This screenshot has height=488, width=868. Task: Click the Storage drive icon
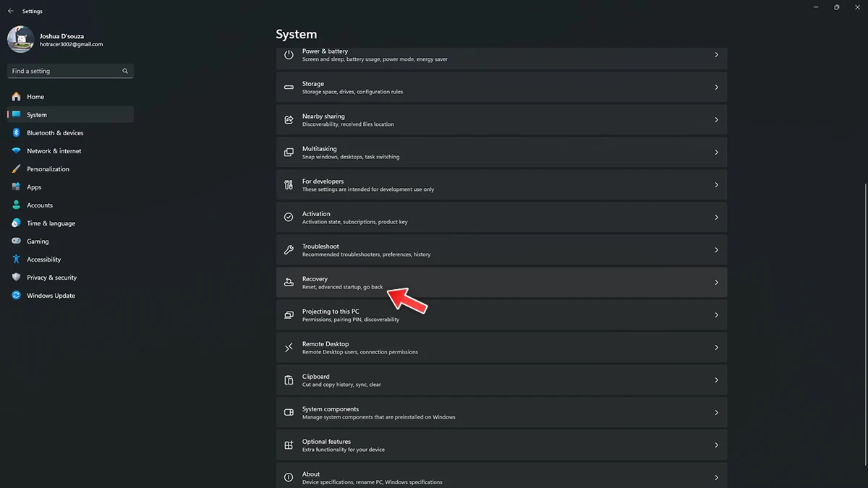click(x=289, y=87)
